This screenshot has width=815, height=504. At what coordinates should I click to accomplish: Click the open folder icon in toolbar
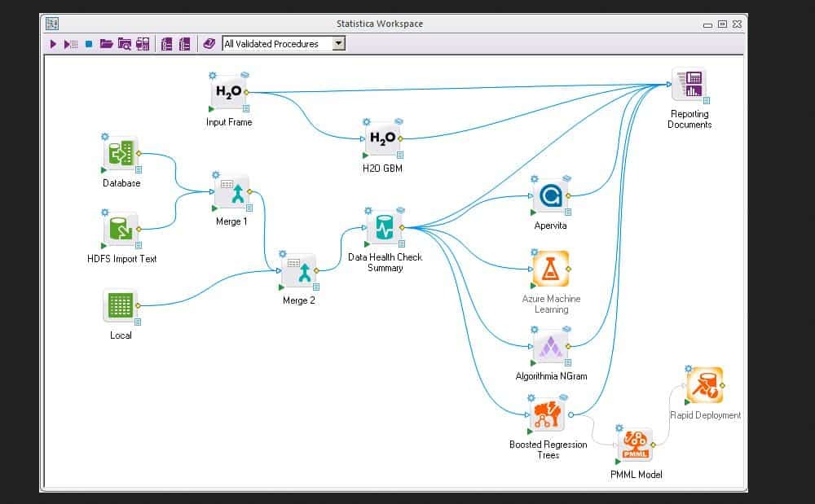pos(106,44)
